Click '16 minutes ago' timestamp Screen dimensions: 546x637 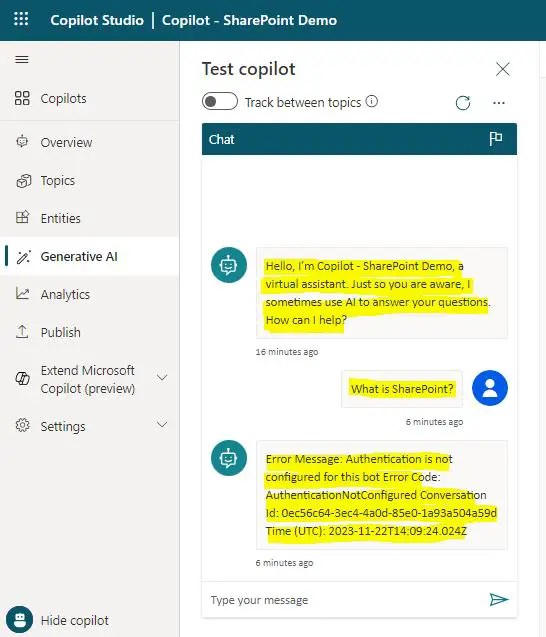(287, 352)
